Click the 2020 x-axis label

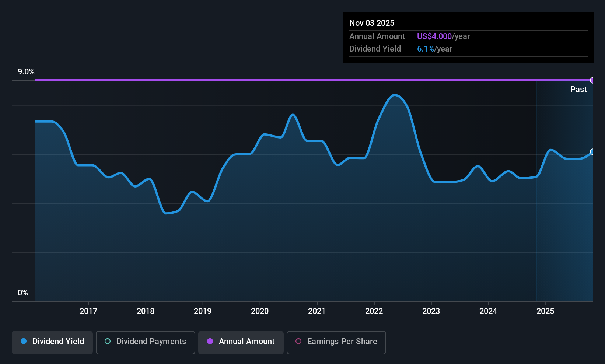point(260,311)
